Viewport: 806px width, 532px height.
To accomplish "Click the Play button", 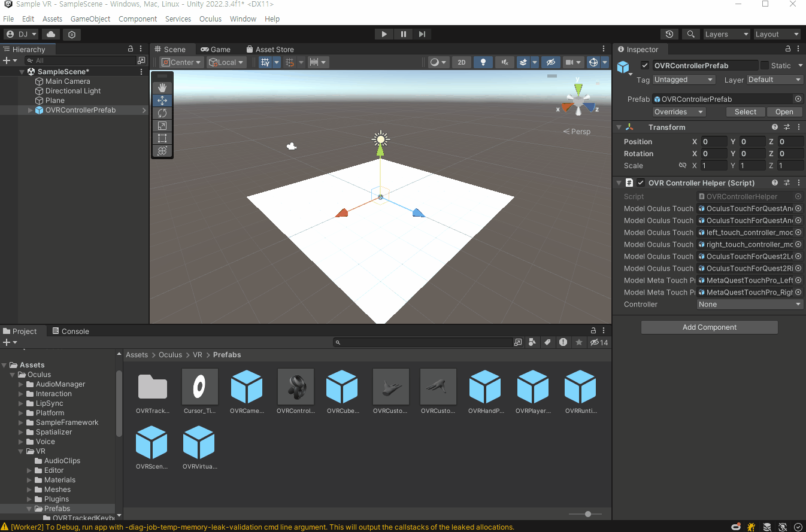I will pos(384,34).
